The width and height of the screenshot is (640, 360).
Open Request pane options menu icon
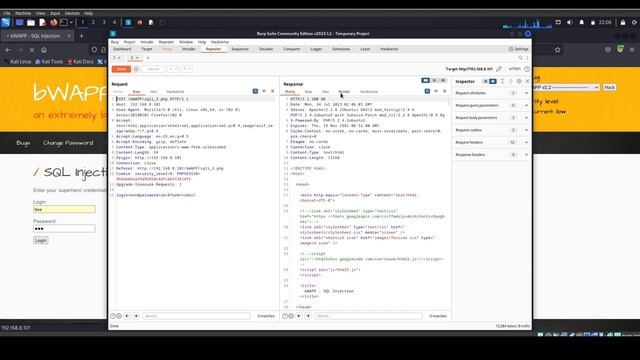pyautogui.click(x=273, y=91)
